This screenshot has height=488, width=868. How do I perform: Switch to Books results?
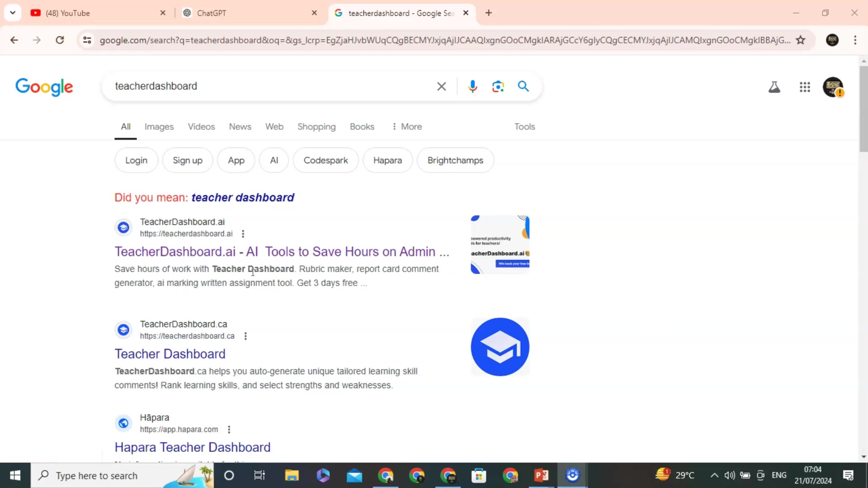[x=362, y=127]
